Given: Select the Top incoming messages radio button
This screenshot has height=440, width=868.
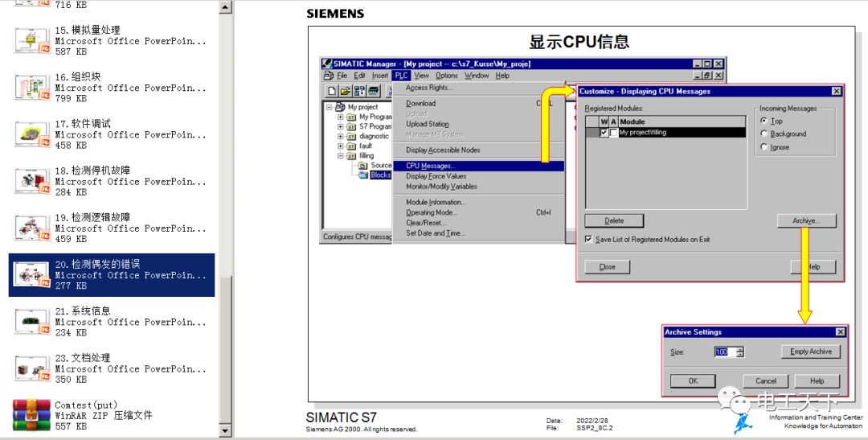Looking at the screenshot, I should pyautogui.click(x=764, y=121).
